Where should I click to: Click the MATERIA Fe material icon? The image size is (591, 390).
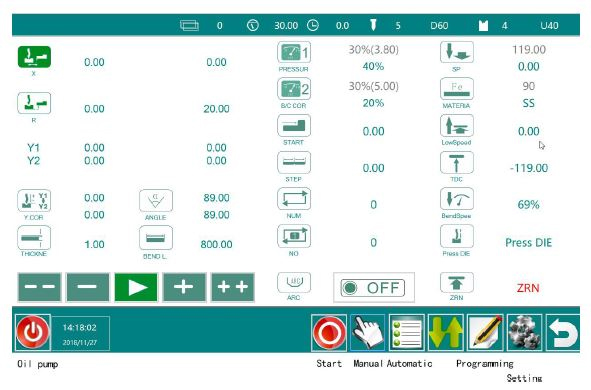(457, 89)
